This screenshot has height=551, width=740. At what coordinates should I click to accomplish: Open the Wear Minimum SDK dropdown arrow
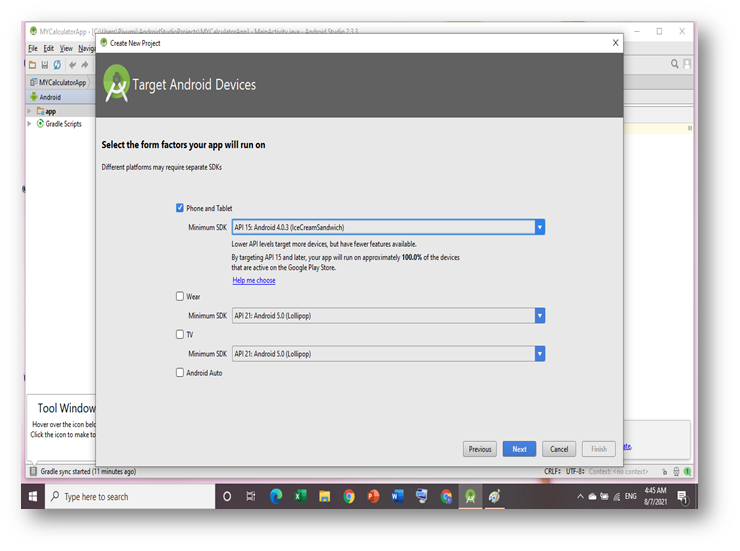(x=540, y=316)
